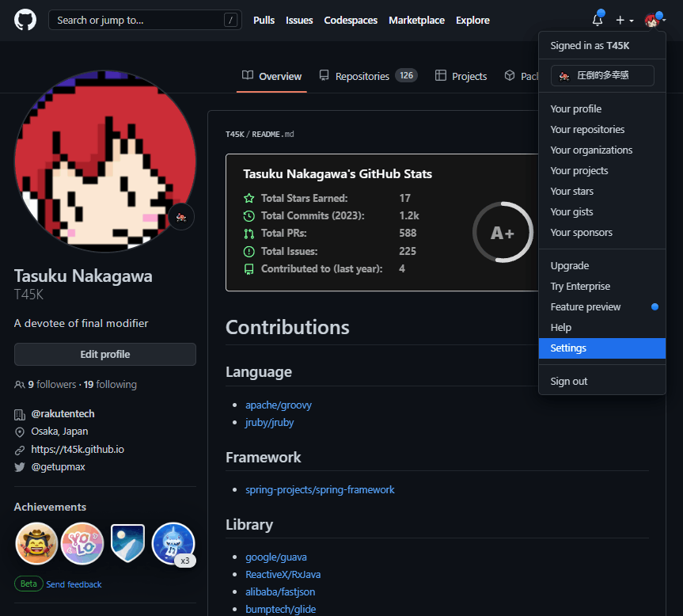The height and width of the screenshot is (616, 683).
Task: Click the Packages tab cube icon
Action: tap(510, 76)
